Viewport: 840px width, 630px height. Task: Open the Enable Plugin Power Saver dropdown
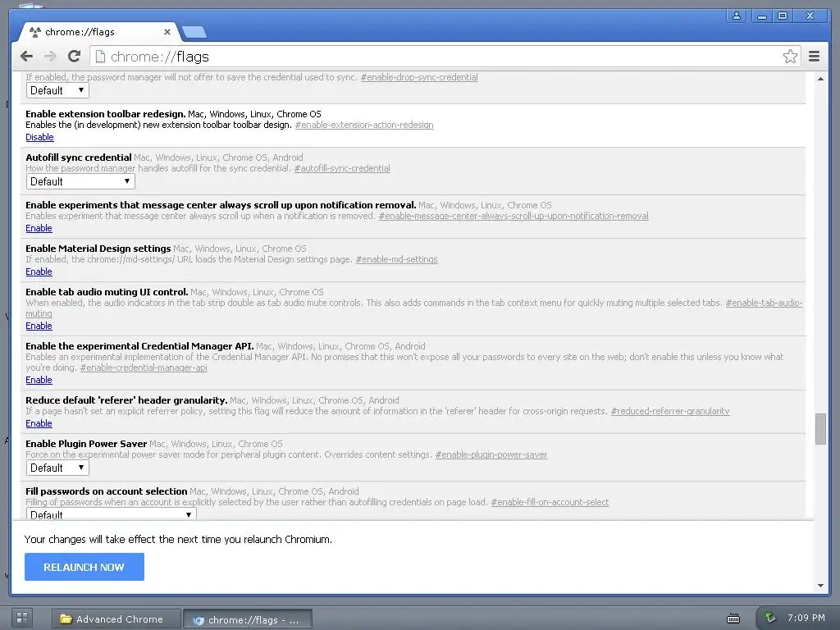[57, 468]
